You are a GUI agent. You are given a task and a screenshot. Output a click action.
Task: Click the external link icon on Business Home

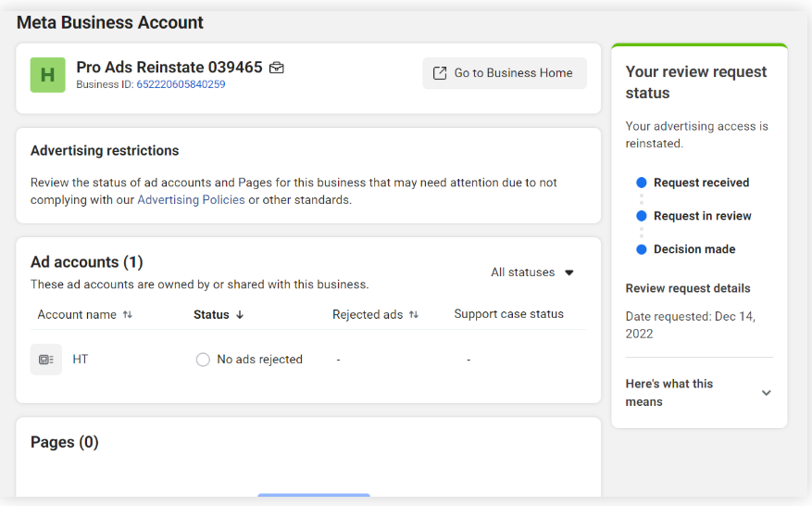[x=440, y=73]
